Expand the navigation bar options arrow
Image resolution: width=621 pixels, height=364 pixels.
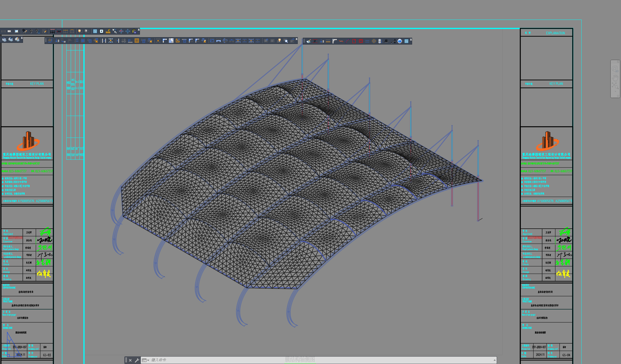tap(618, 96)
